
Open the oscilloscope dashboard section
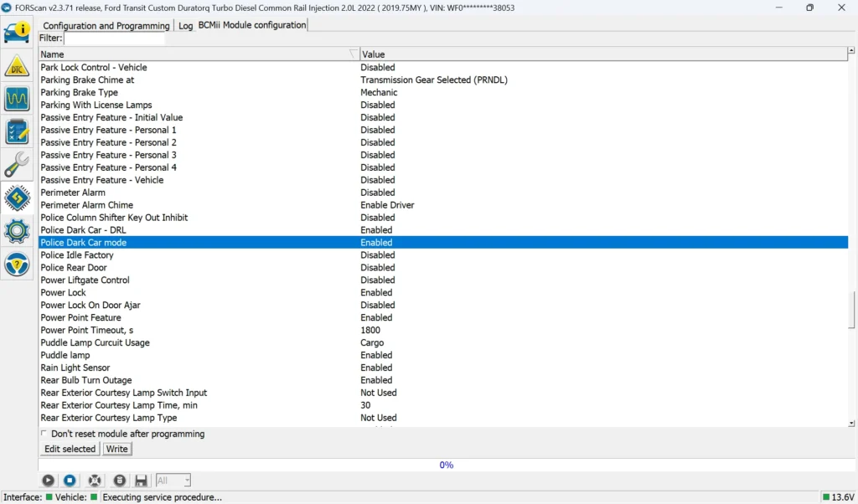(17, 99)
